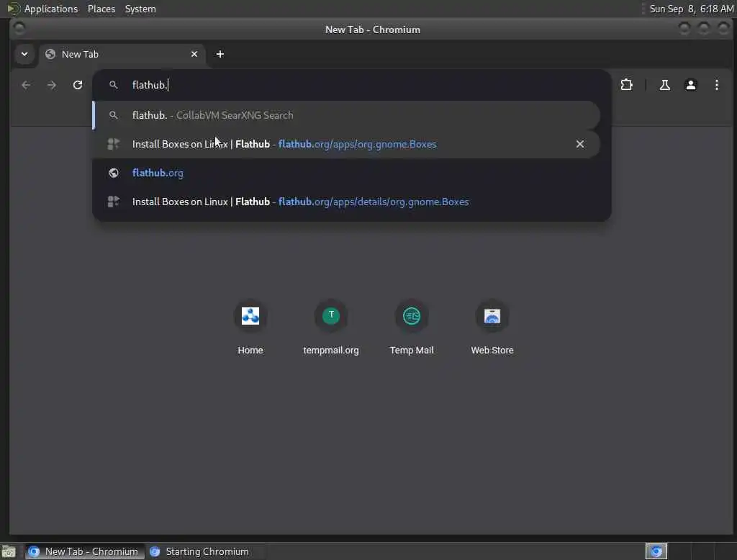Choose the flathub.org suggestion
This screenshot has width=737, height=560.
point(347,173)
